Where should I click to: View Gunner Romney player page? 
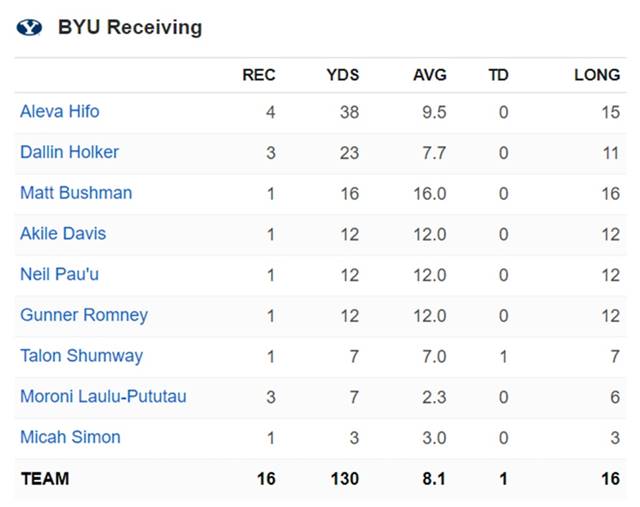pos(84,315)
